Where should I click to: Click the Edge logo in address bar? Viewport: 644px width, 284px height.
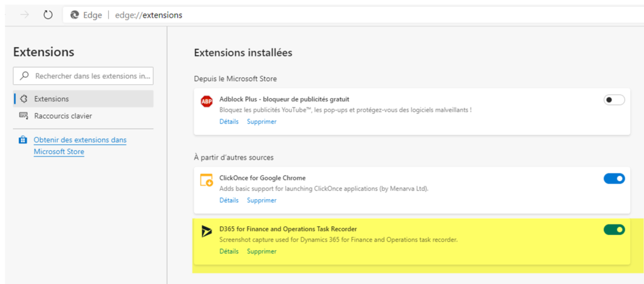point(75,15)
